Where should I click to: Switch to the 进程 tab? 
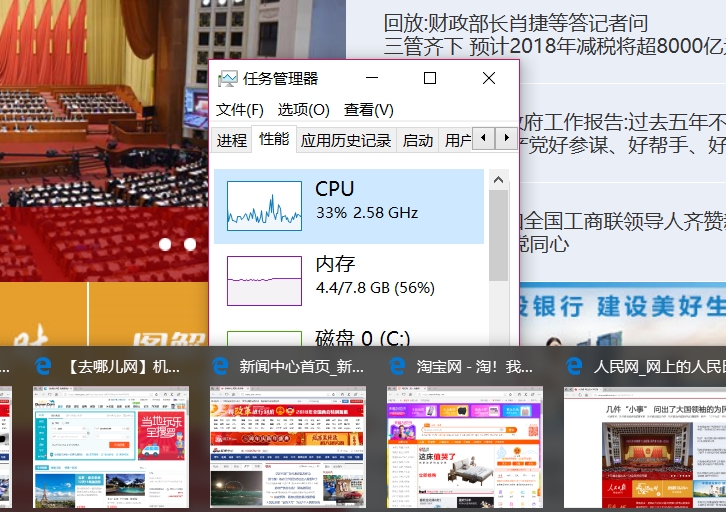pos(232,140)
